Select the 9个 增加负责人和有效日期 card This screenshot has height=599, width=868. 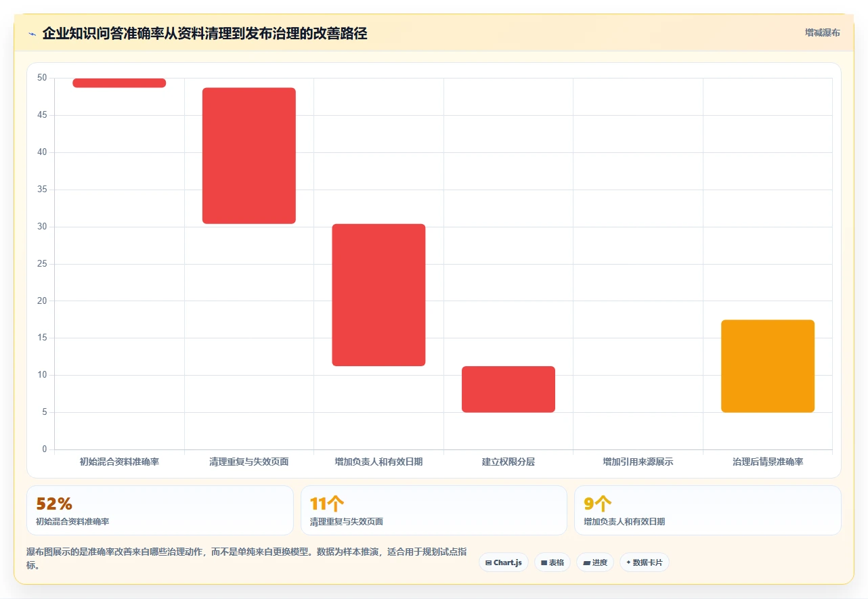click(708, 510)
